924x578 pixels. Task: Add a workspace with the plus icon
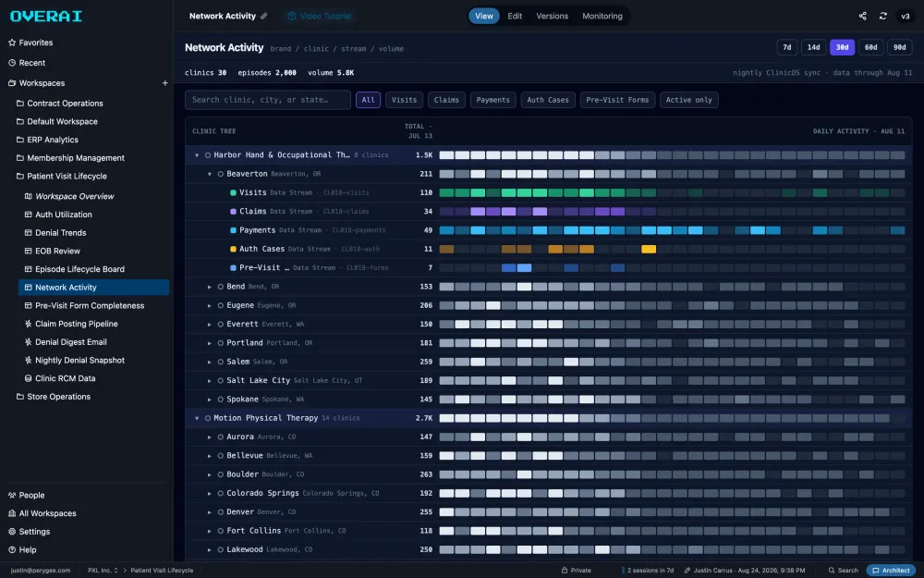(165, 83)
